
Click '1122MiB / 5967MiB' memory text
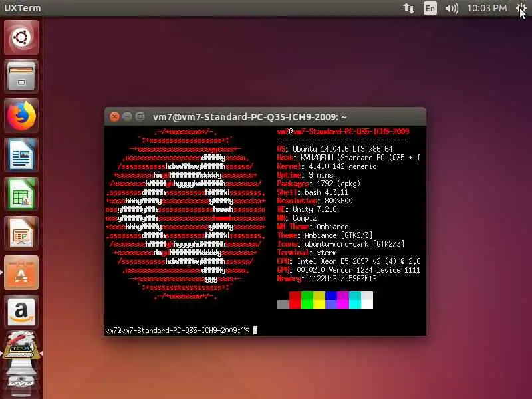[342, 279]
